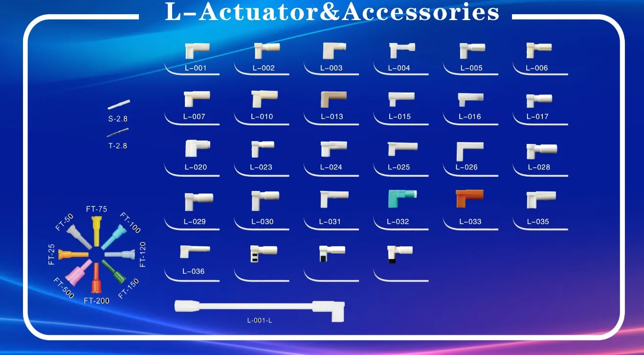This screenshot has height=355, width=644.
Task: Click the 'L-002' label text
Action: pyautogui.click(x=264, y=68)
